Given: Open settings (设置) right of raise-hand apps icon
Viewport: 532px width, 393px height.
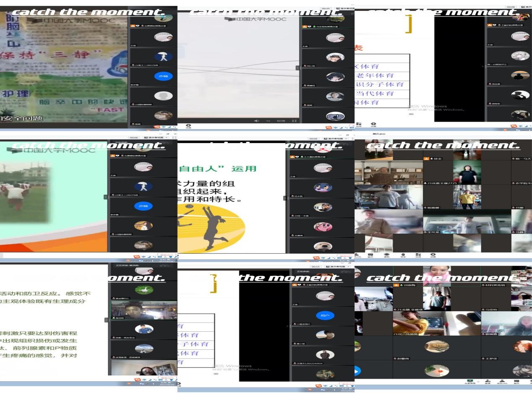Looking at the screenshot, I should point(433,255).
